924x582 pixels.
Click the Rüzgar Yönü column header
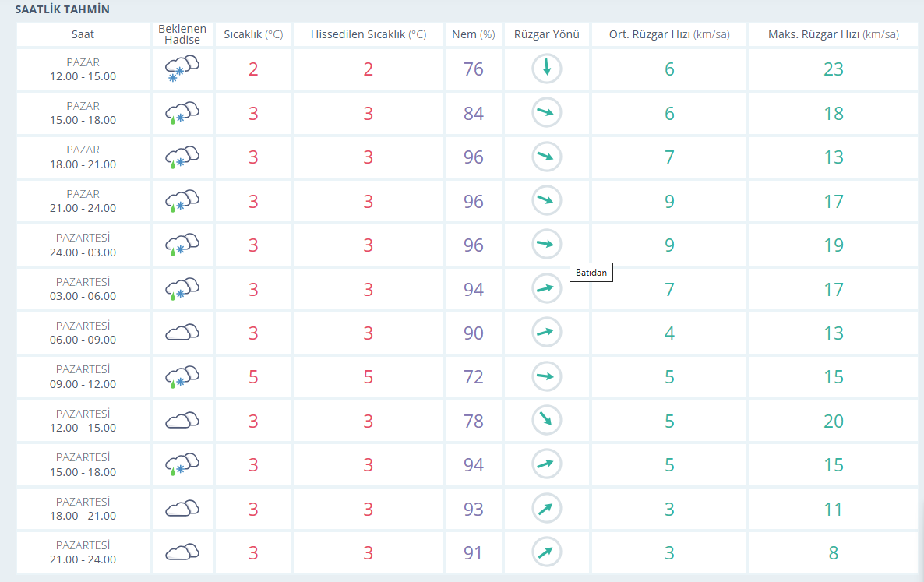click(x=547, y=34)
